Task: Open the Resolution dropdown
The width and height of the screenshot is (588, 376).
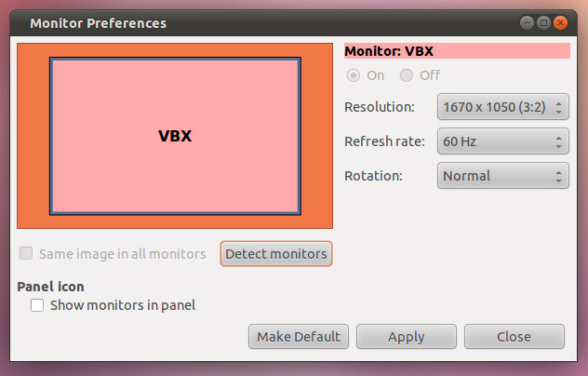Action: [502, 107]
